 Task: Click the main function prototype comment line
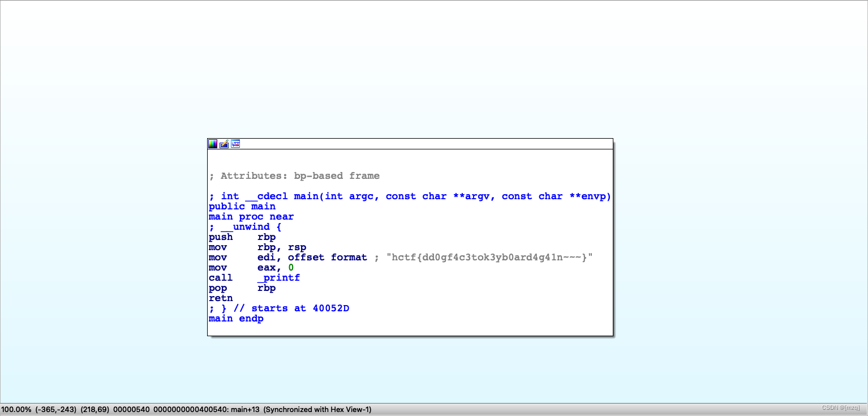410,196
